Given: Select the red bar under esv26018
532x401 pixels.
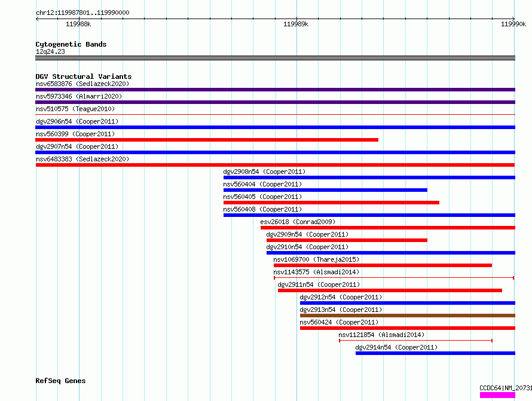Looking at the screenshot, I should pyautogui.click(x=388, y=228).
